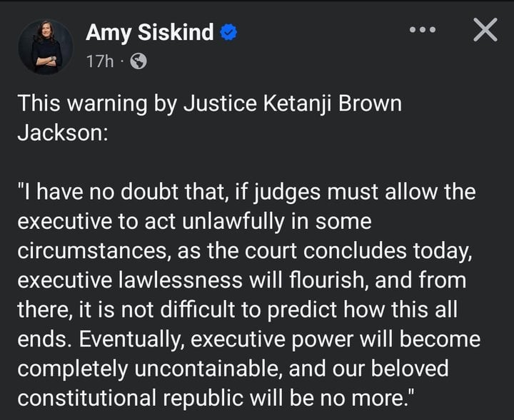Open the Amy Siskind profile name link
The width and height of the screenshot is (514, 420).
149,32
